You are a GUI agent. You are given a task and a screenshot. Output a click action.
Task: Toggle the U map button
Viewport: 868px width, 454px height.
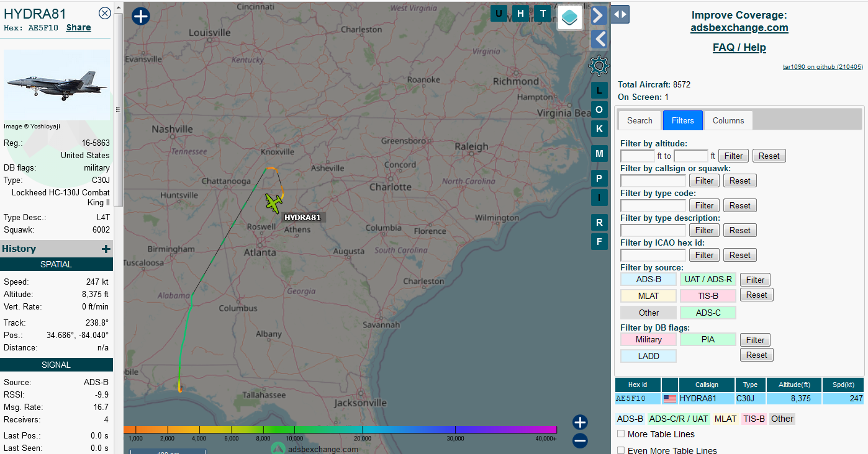point(499,14)
